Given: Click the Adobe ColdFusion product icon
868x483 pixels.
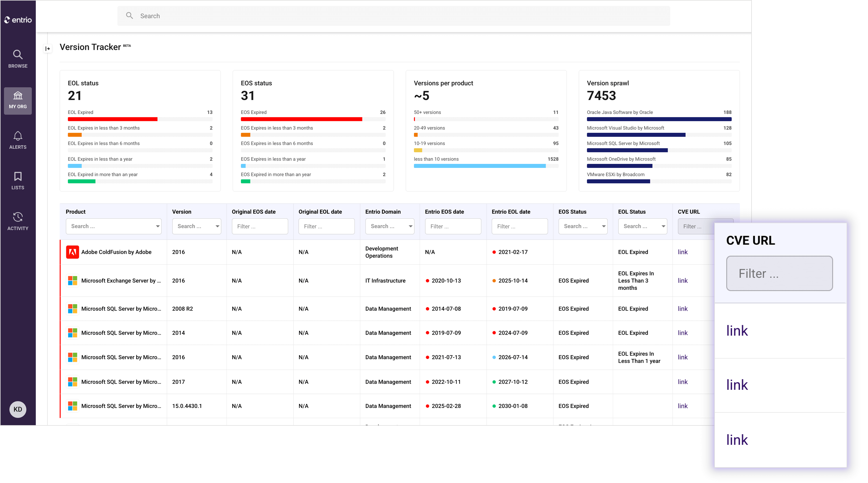Looking at the screenshot, I should pos(72,252).
